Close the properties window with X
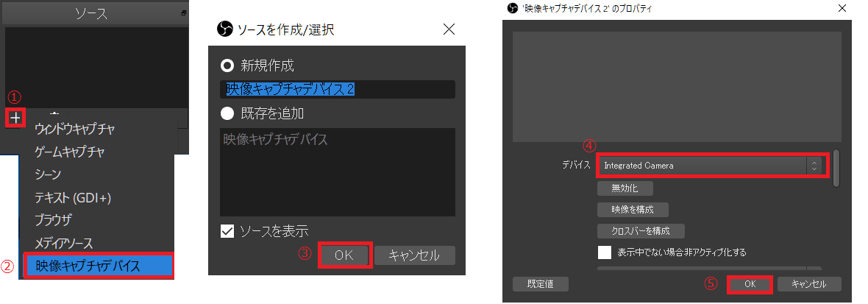 tap(842, 9)
